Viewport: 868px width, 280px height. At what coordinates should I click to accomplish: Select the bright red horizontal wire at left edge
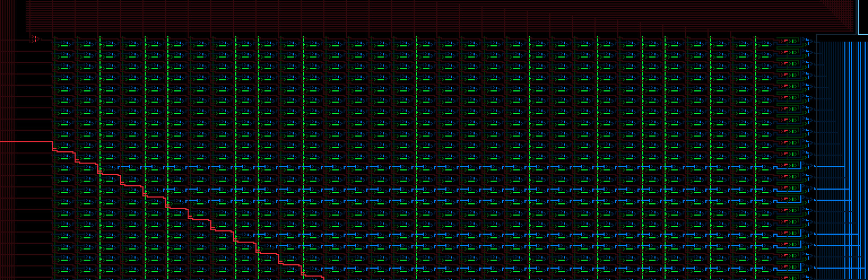26,142
